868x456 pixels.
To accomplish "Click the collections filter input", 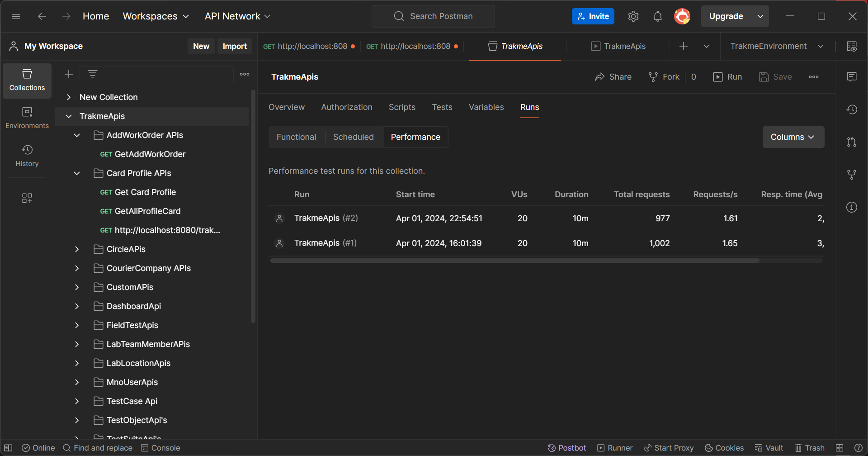I will [x=156, y=74].
